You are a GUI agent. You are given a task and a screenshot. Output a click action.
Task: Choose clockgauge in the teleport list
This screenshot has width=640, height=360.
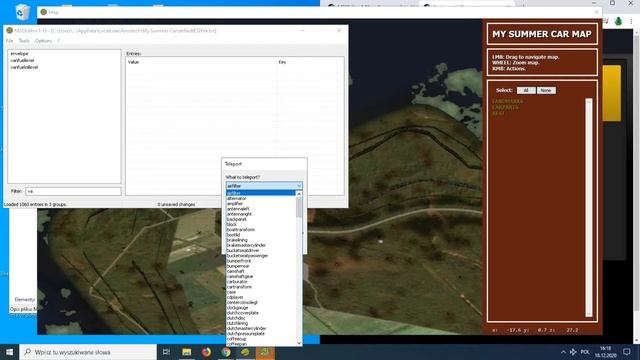(261, 308)
